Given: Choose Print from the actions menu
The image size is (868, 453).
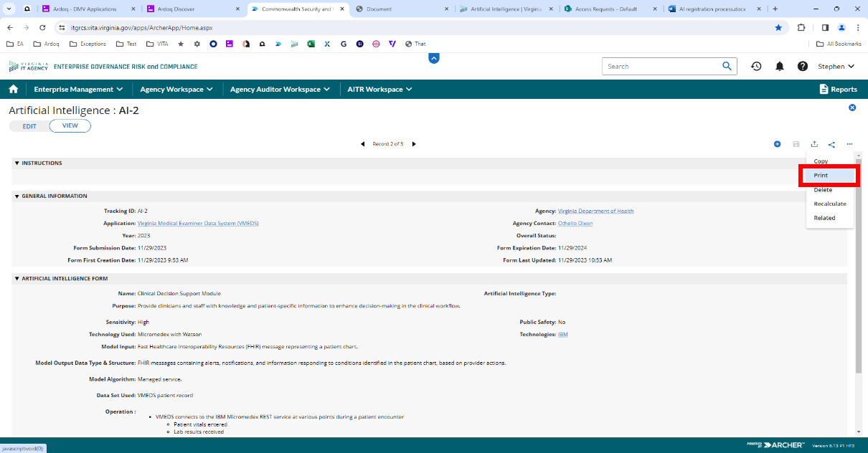Looking at the screenshot, I should click(830, 176).
